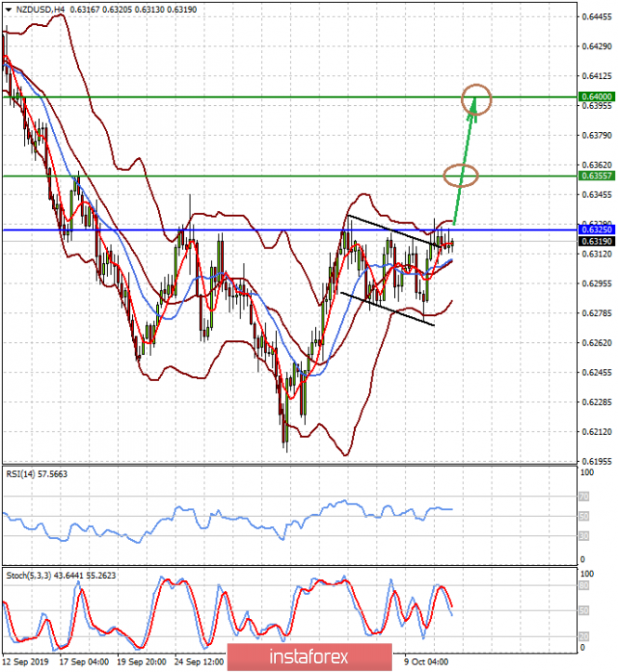Click the Stochastic 80 level marker
Screen dimensions: 618x672
point(584,586)
